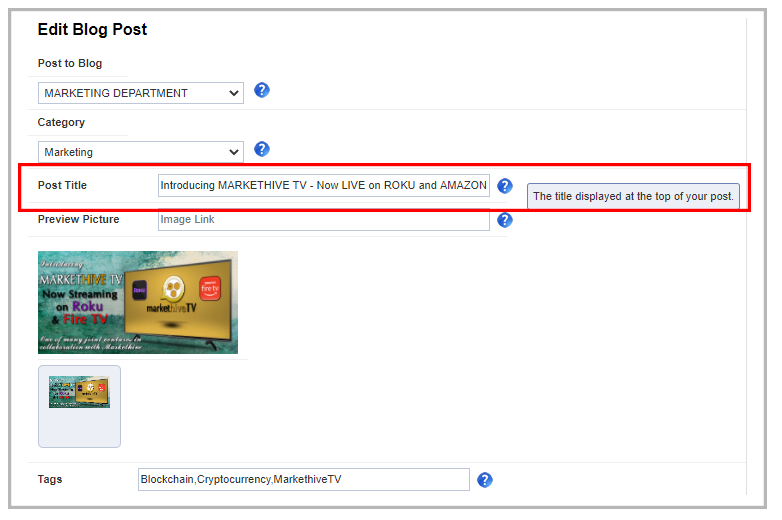Open the Marketing category dropdown
This screenshot has width=782, height=520.
[141, 152]
